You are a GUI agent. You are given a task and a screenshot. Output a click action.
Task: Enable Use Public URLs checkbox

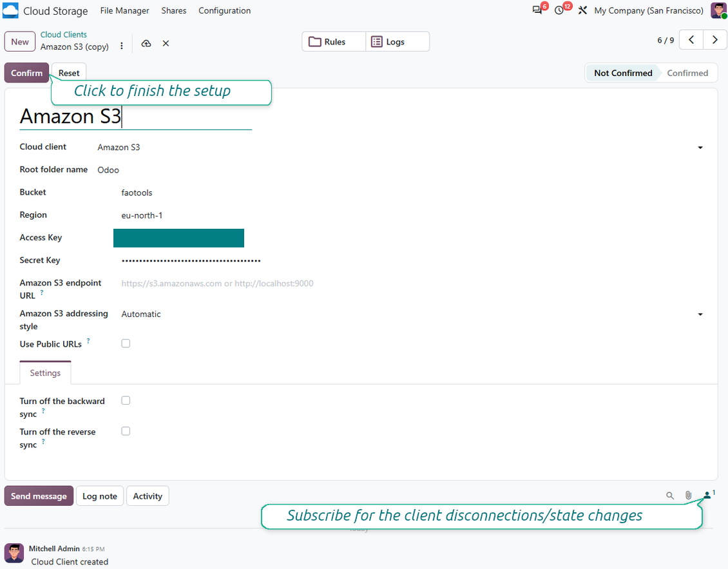click(126, 343)
